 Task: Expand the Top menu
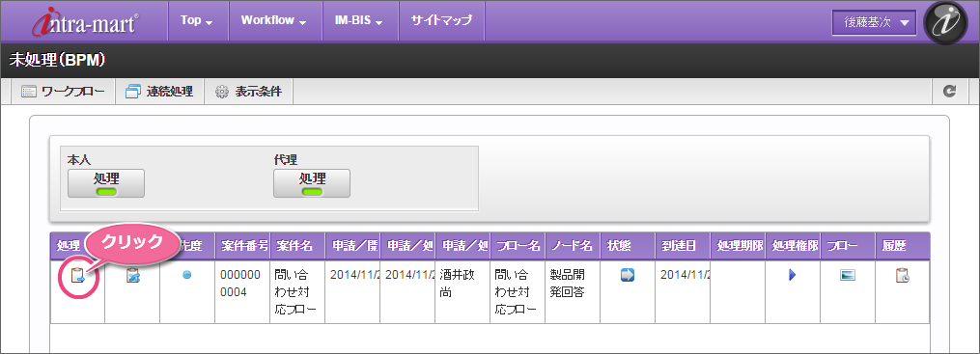(x=197, y=20)
